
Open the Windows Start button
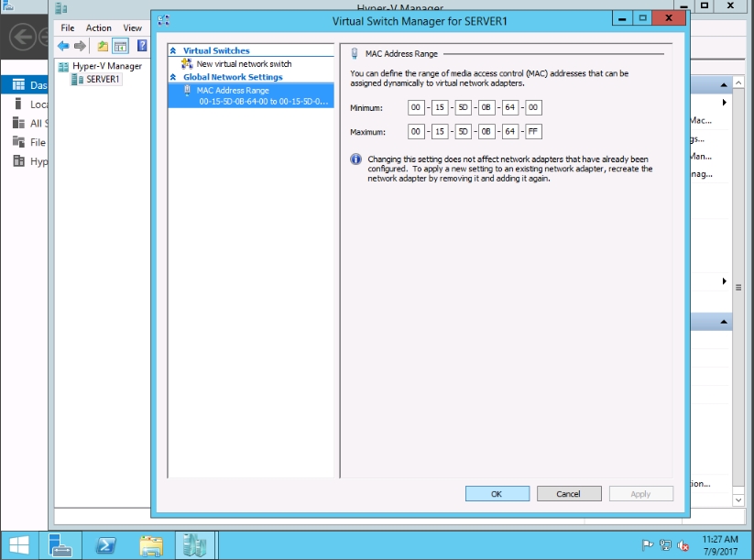pos(19,545)
